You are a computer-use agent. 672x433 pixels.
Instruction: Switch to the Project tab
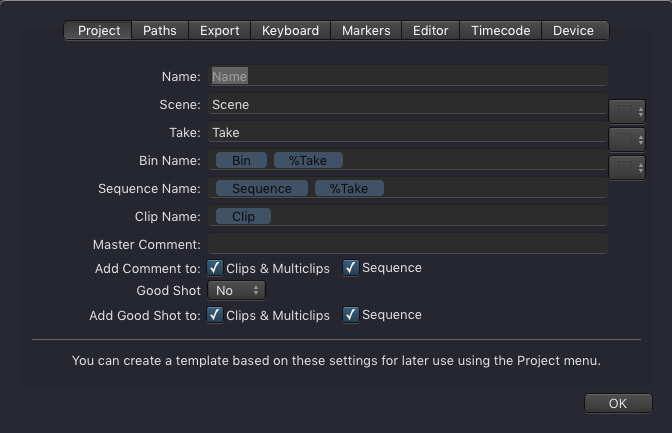[x=99, y=30]
